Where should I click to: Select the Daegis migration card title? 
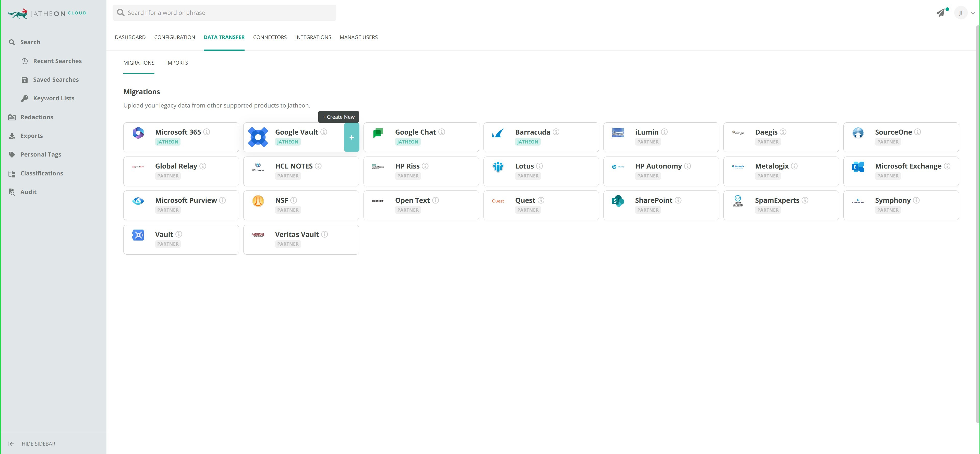point(766,132)
